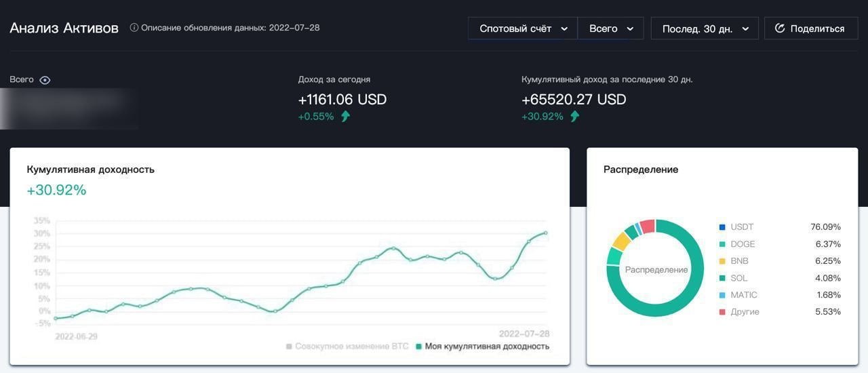Click the Поделиться button
This screenshot has height=373, width=868.
811,28
